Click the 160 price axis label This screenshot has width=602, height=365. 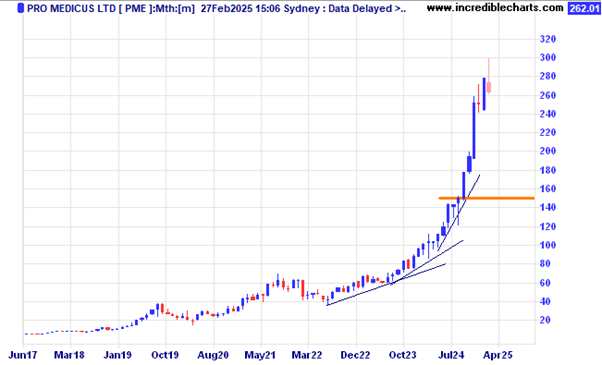pyautogui.click(x=548, y=188)
